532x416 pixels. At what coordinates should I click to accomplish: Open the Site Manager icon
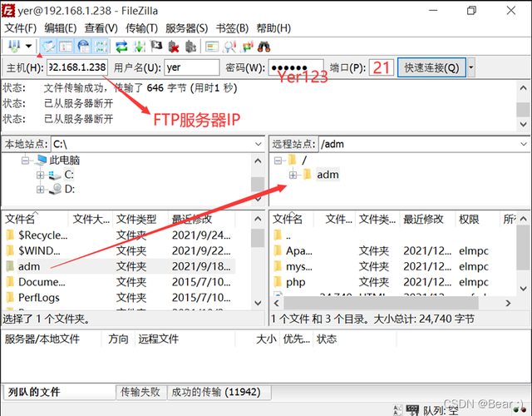point(14,47)
